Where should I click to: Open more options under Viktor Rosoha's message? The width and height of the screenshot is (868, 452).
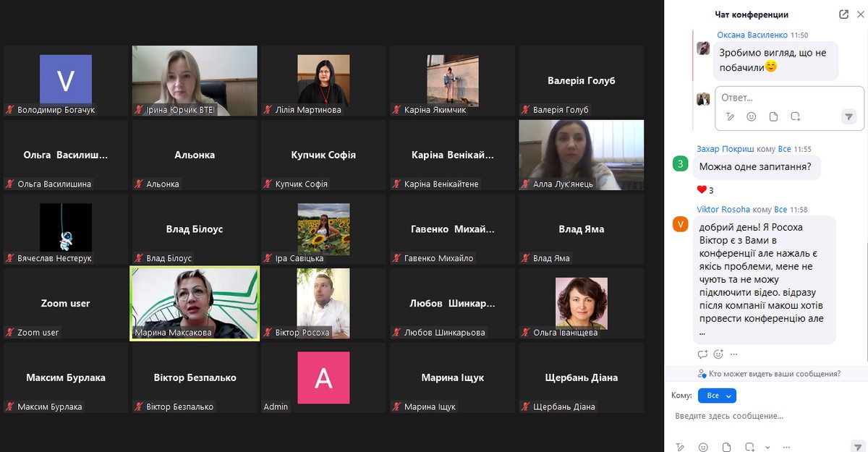click(734, 354)
